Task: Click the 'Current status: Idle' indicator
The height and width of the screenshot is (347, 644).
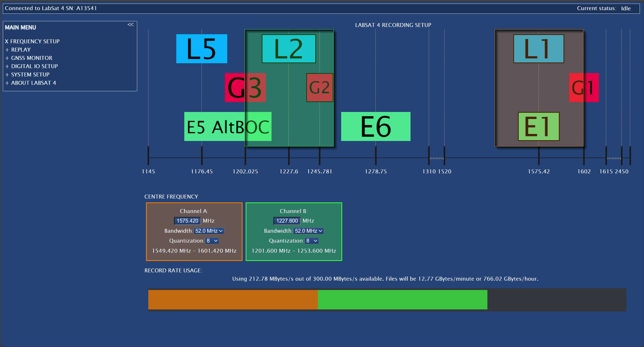Action: (x=604, y=8)
